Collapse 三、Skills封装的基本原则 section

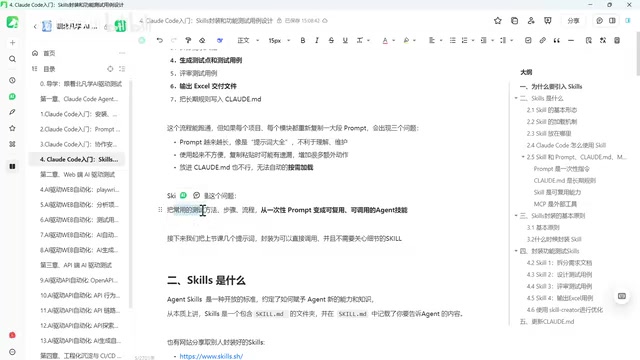click(516, 216)
